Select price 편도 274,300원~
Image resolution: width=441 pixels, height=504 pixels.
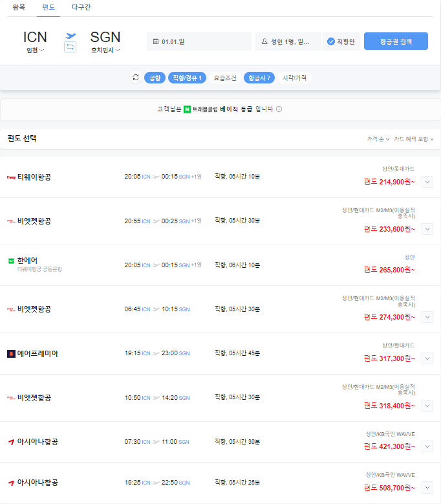click(x=389, y=317)
